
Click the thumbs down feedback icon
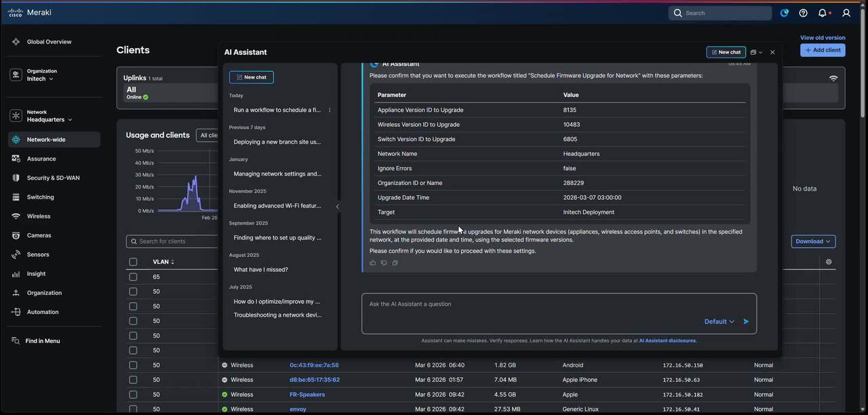(x=384, y=263)
